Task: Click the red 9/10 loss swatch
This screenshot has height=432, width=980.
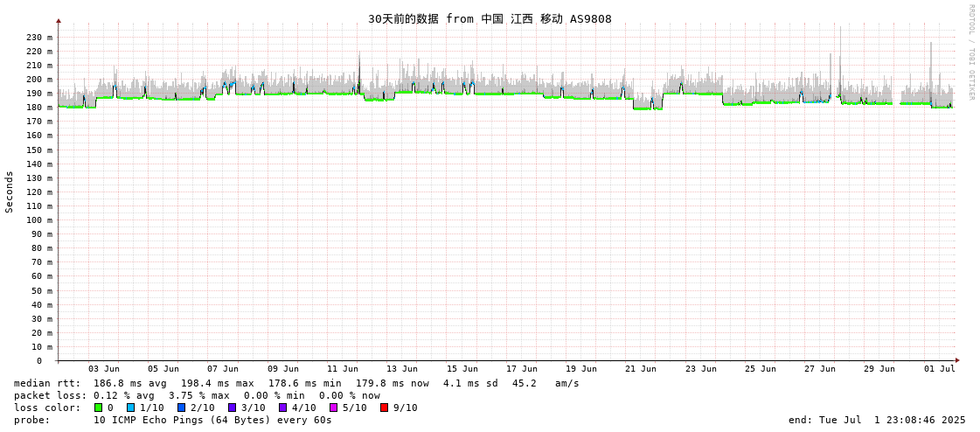Action: 384,408
